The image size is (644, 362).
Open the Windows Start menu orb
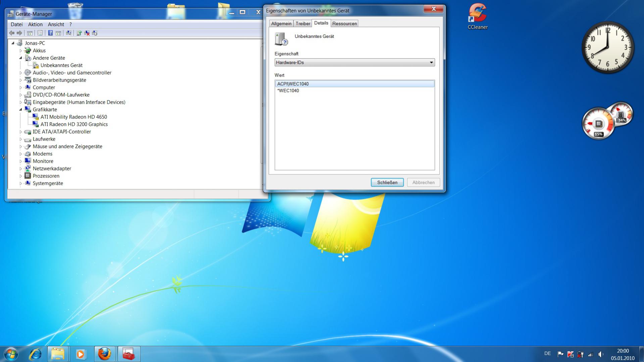11,354
